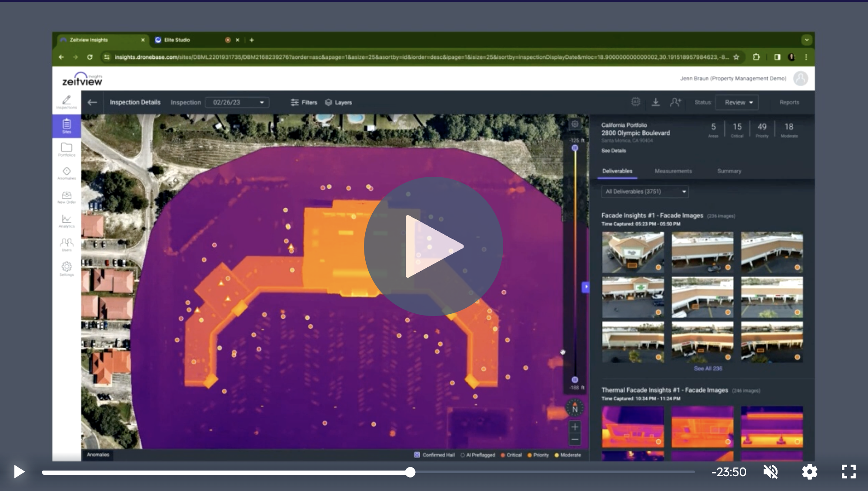Click the video progress bar handle
Viewport: 868px width, 491px height.
click(x=410, y=472)
